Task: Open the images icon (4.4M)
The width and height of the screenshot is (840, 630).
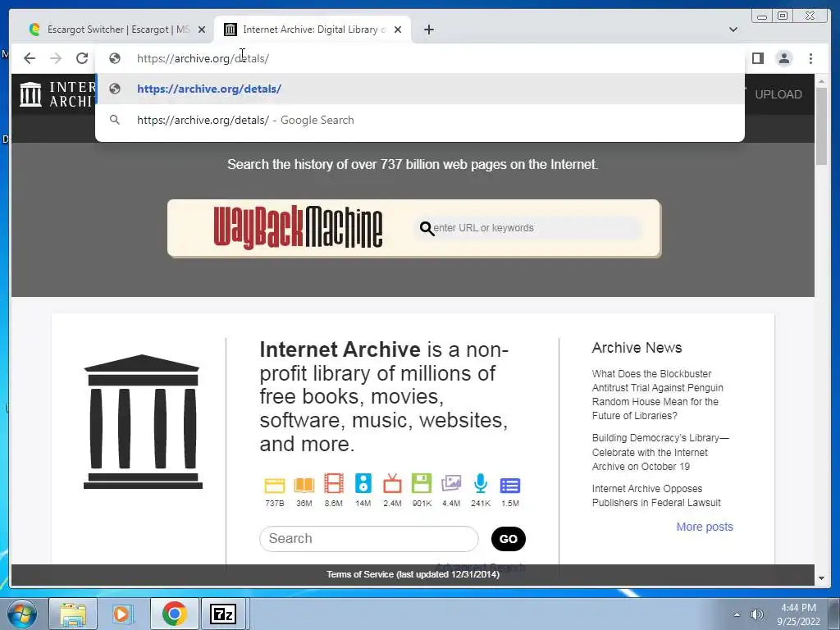Action: tap(451, 484)
